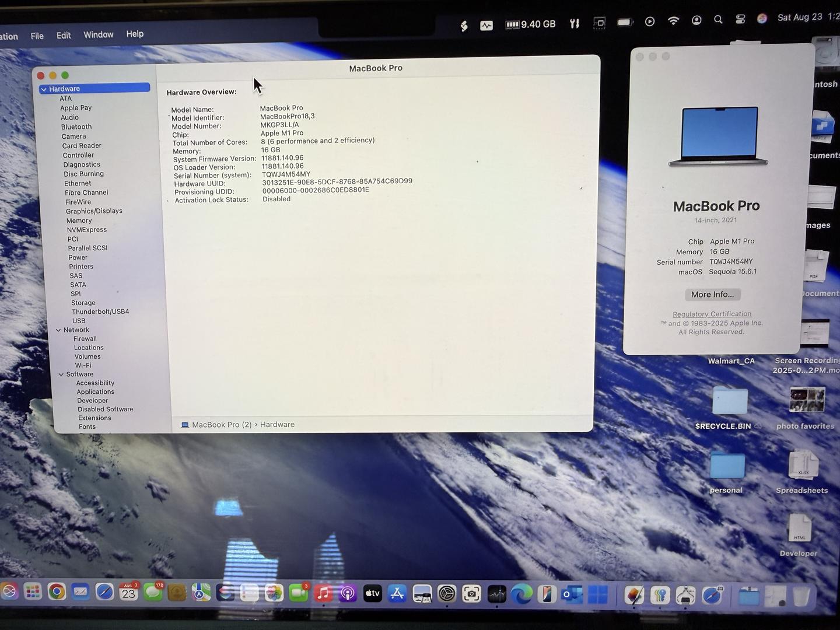Open Spotlight search in menu bar
Image resolution: width=840 pixels, height=630 pixels.
pos(718,20)
